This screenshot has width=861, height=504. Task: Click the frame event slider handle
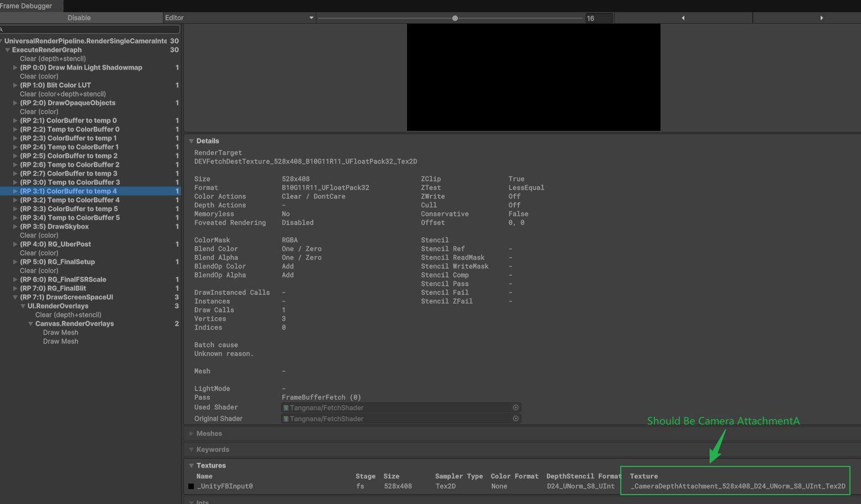click(x=455, y=17)
